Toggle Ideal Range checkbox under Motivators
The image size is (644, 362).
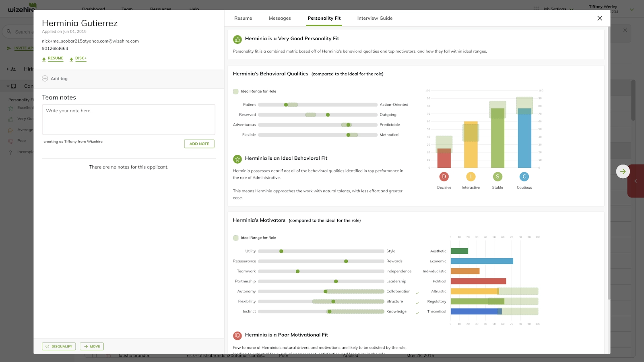[x=236, y=238]
